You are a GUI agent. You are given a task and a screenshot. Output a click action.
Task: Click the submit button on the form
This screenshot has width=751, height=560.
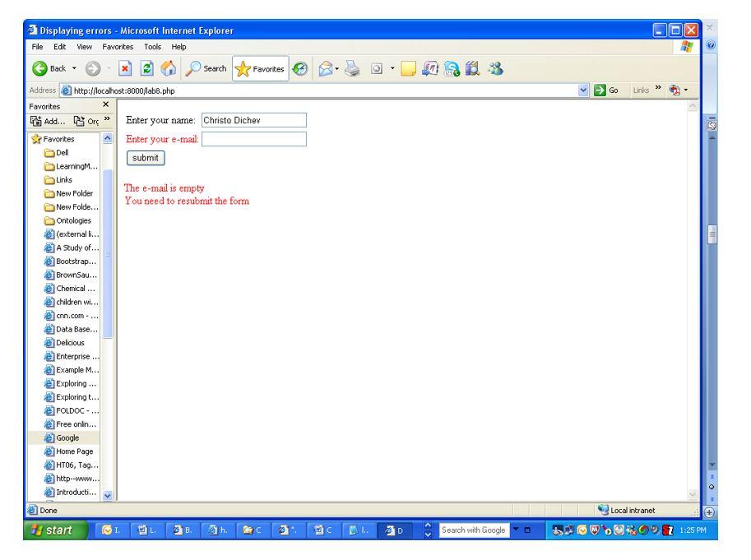[x=146, y=158]
